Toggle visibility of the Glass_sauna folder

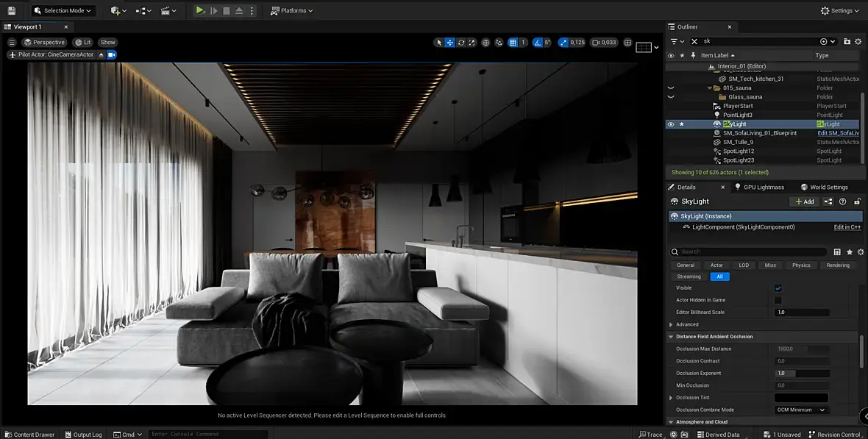coord(671,97)
